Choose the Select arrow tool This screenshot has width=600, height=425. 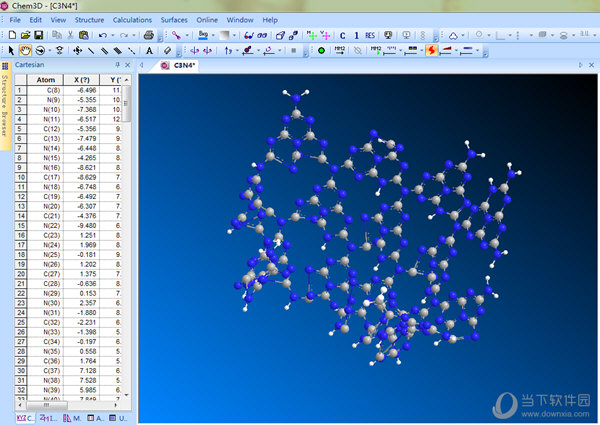(11, 50)
